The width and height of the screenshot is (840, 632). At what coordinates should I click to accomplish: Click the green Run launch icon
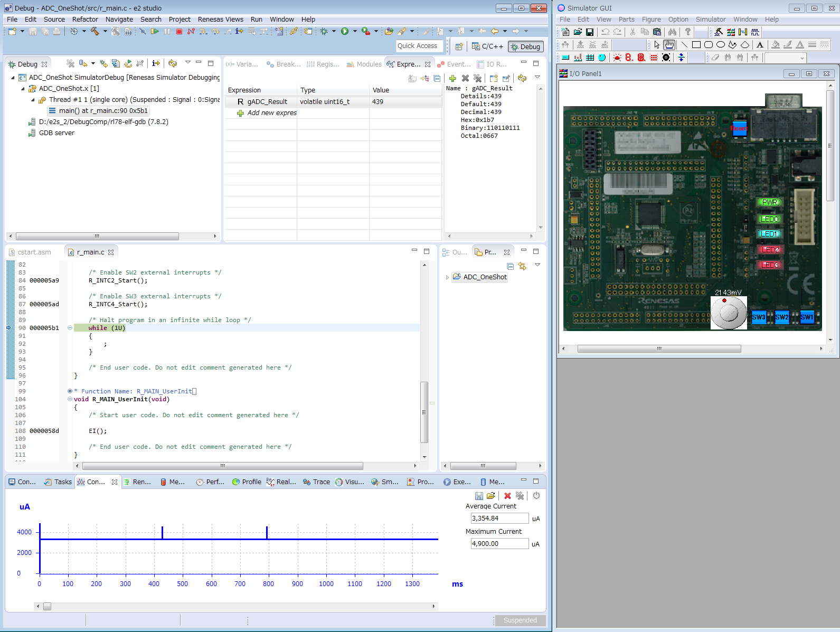click(x=345, y=32)
